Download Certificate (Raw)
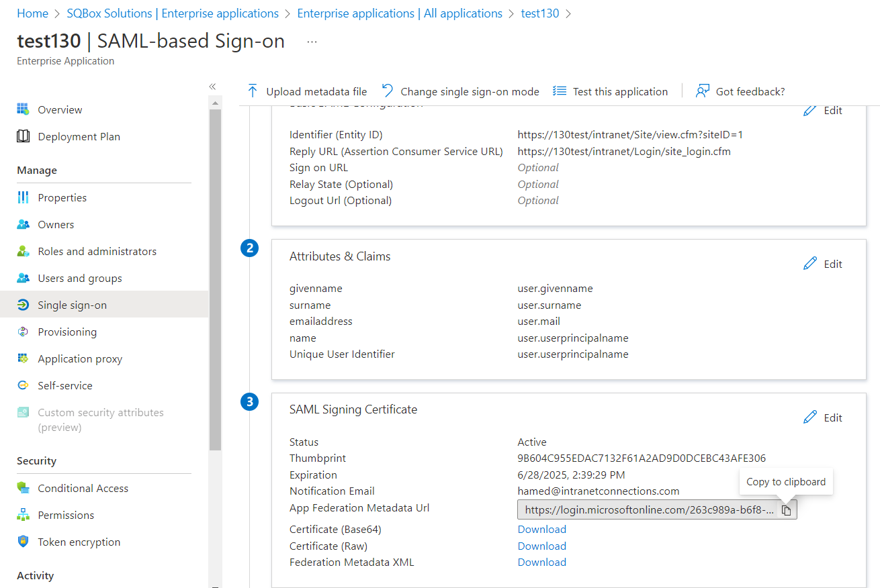The width and height of the screenshot is (880, 588). pos(541,546)
